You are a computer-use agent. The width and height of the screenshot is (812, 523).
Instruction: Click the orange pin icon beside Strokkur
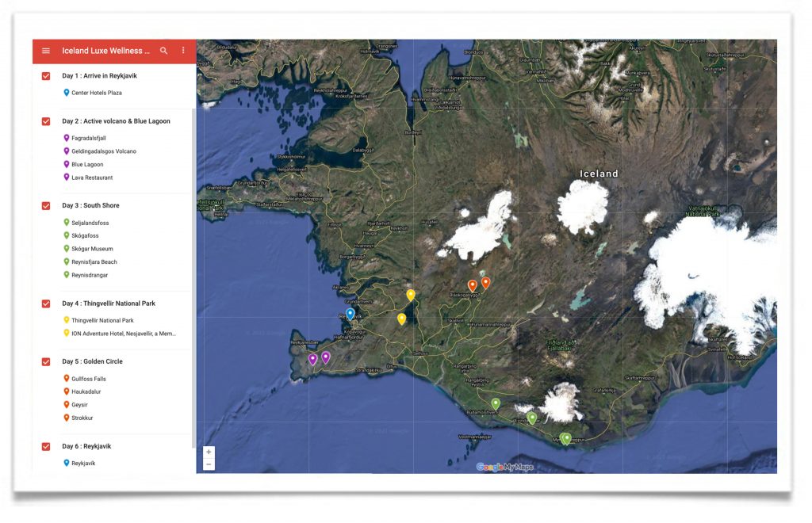click(x=67, y=418)
